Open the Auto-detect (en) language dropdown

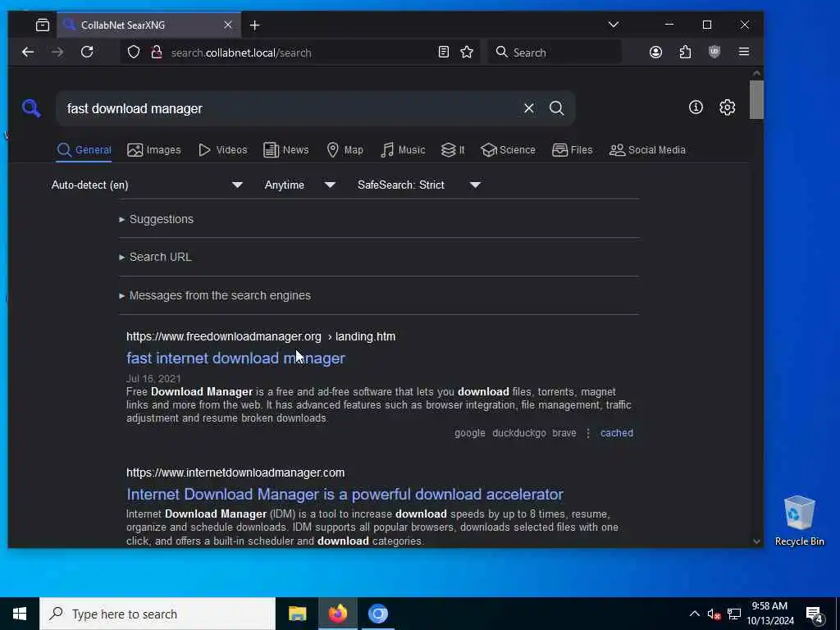coord(146,185)
